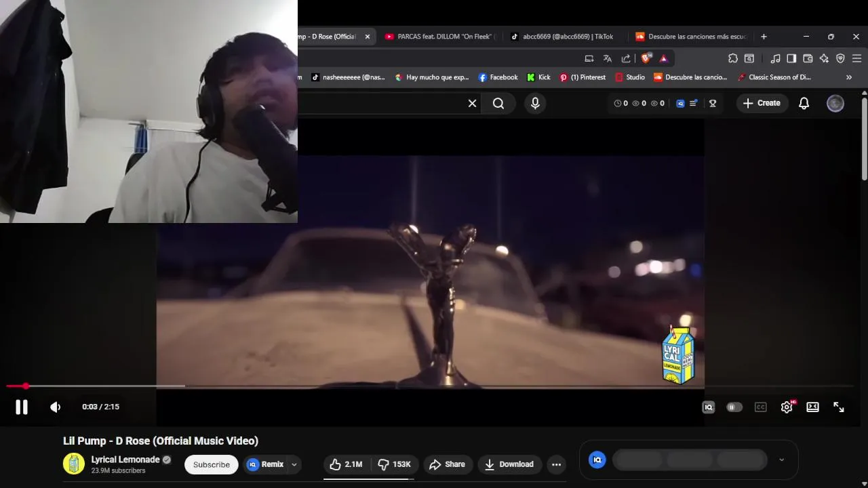
Task: Clear the YouTube search box
Action: 472,103
